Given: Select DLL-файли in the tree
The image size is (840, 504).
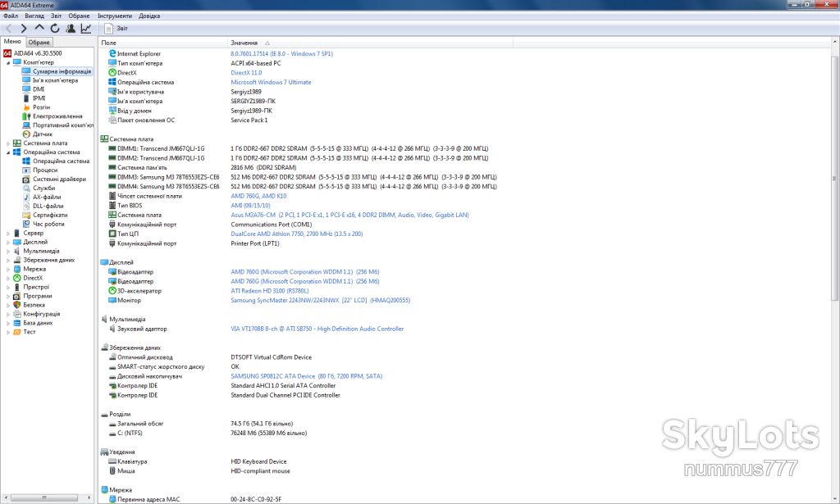Looking at the screenshot, I should tap(48, 206).
